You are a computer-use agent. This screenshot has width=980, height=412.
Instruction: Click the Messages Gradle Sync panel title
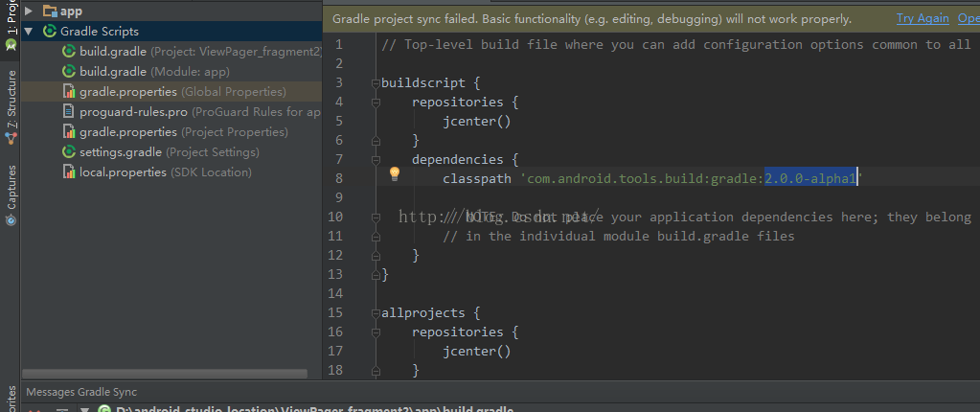tap(81, 392)
